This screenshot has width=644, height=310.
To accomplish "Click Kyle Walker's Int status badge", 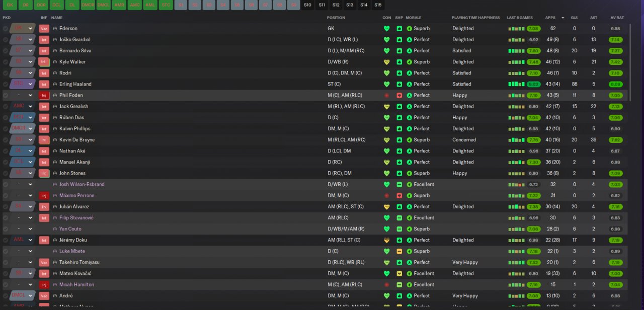I will [x=44, y=62].
